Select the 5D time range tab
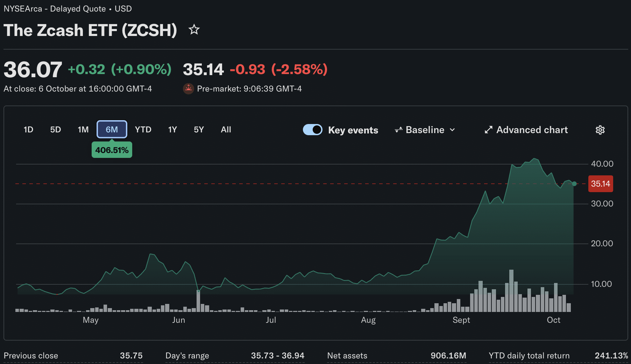 (56, 130)
